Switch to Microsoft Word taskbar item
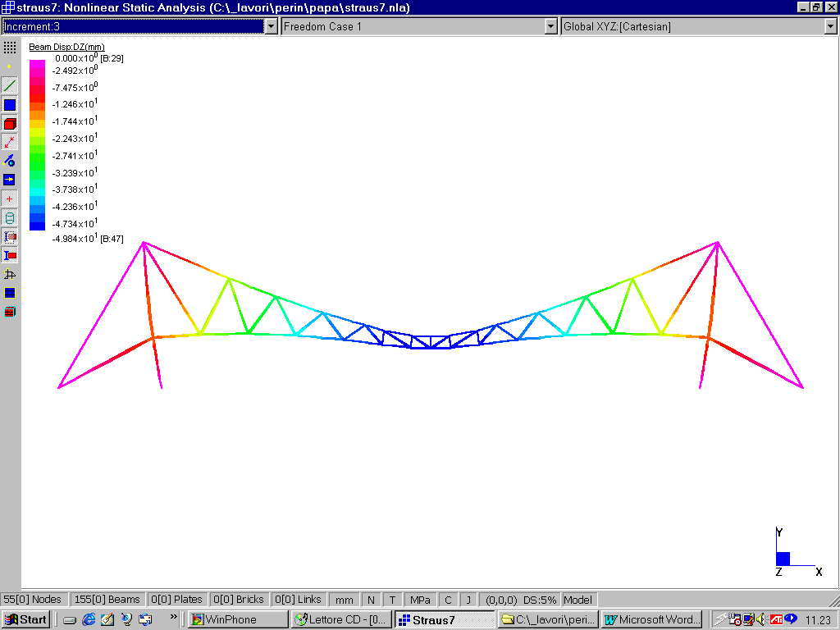Image resolution: width=840 pixels, height=630 pixels. (651, 619)
